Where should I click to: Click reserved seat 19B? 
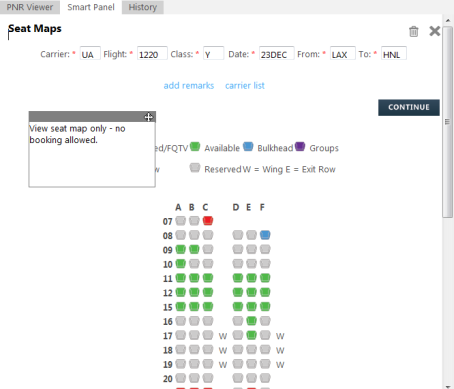(x=194, y=364)
